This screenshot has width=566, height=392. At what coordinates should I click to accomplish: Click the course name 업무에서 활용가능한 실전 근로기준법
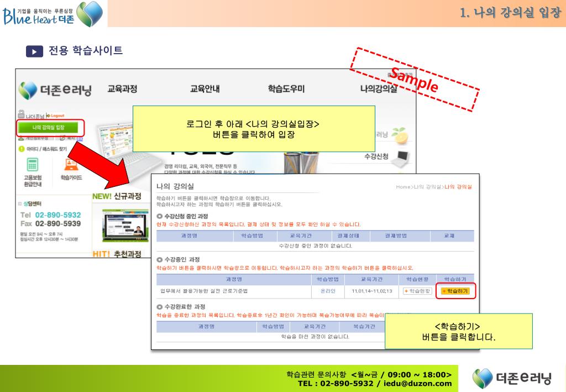click(204, 291)
